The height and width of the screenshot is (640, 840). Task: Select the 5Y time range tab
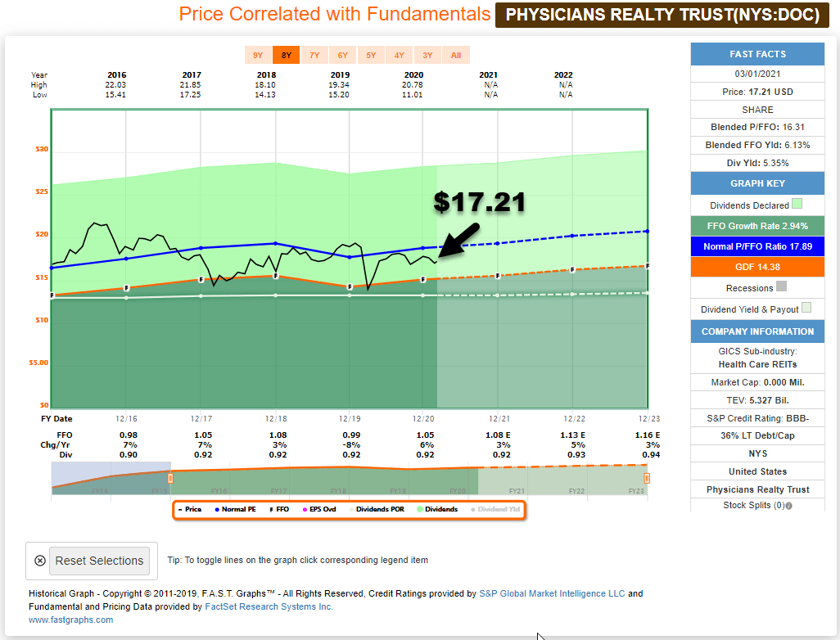(x=371, y=55)
